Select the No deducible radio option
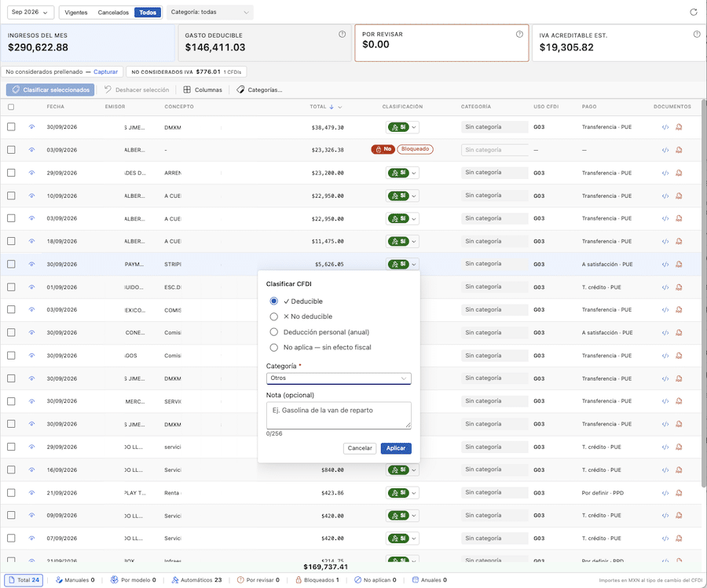707x588 pixels. click(x=273, y=316)
